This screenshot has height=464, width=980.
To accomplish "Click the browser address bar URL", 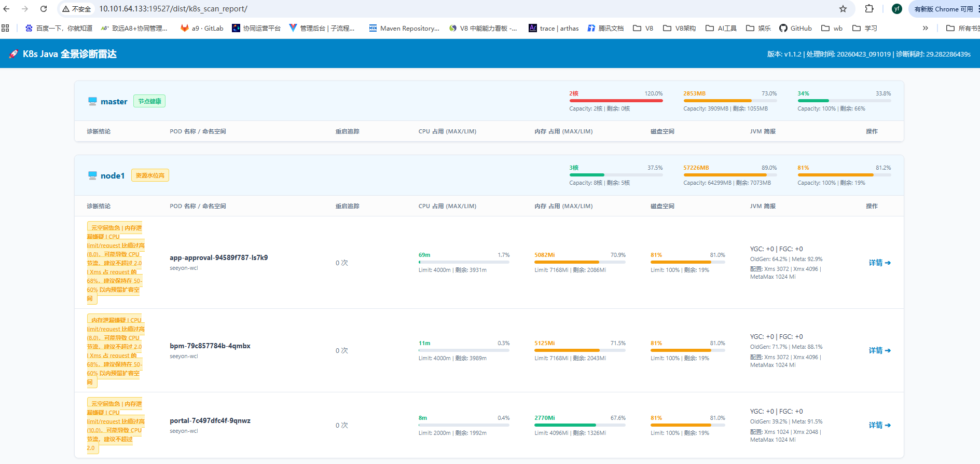I will (173, 9).
